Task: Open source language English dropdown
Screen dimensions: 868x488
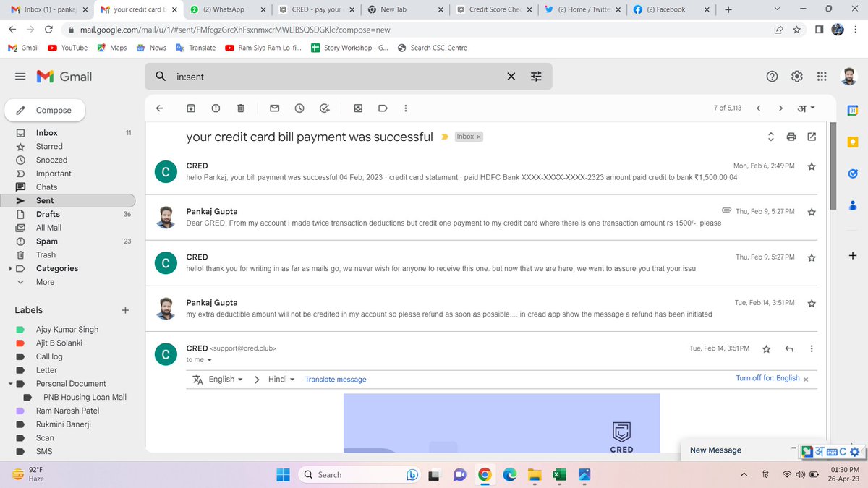Action: [225, 379]
